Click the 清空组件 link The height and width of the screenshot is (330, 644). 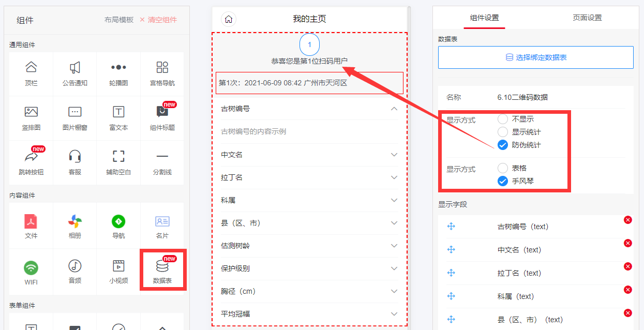(x=158, y=20)
